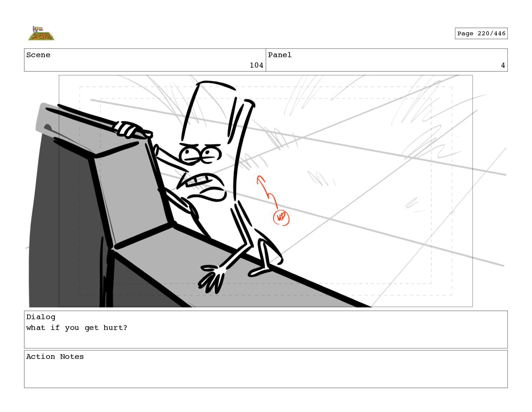This screenshot has height=412, width=532.
Task: Click the panel number "4"
Action: pos(503,65)
